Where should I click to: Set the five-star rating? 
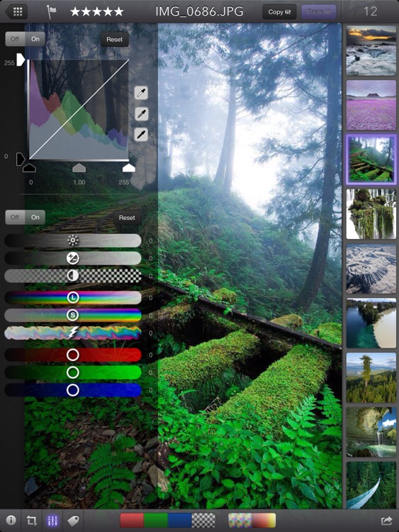(96, 12)
